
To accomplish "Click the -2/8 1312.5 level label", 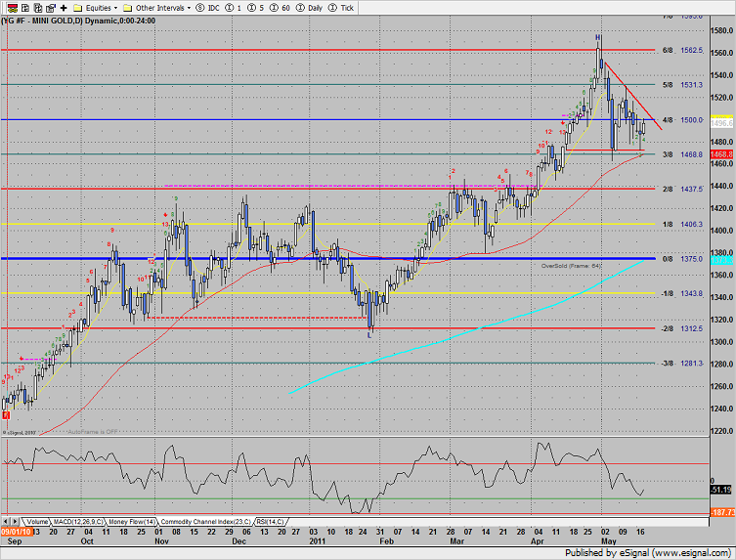I will (x=682, y=328).
